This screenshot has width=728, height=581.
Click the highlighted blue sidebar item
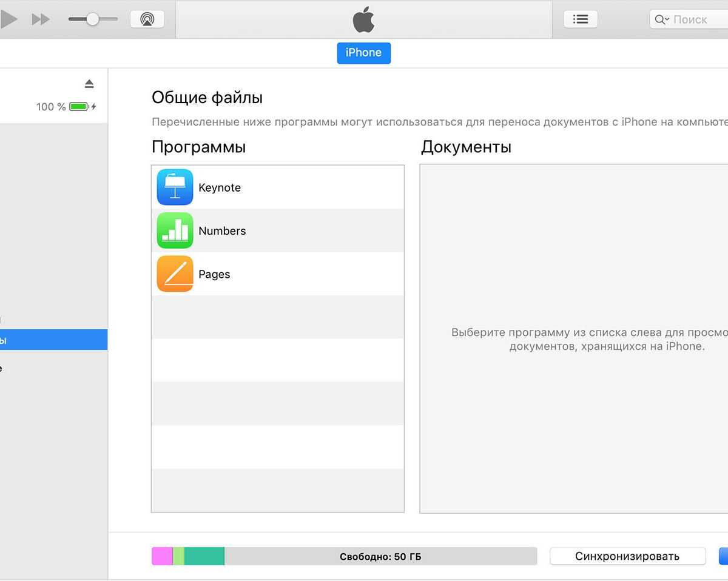coord(53,340)
